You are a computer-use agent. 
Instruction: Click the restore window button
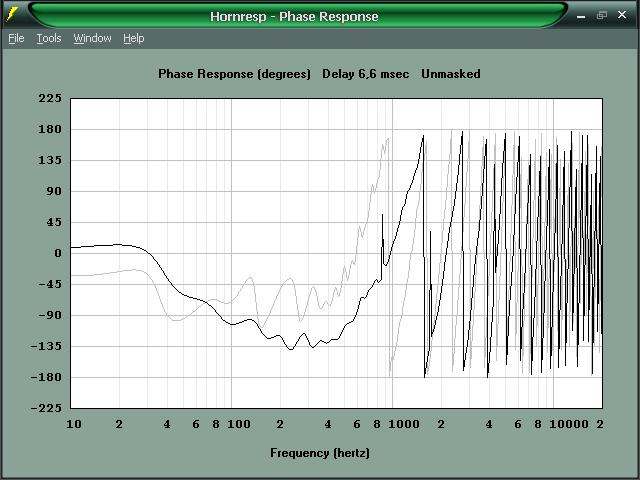pos(602,16)
